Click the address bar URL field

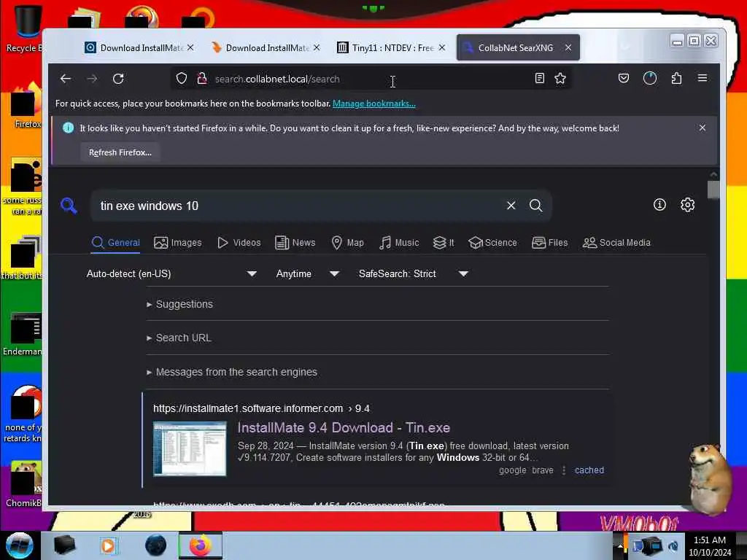coord(371,79)
